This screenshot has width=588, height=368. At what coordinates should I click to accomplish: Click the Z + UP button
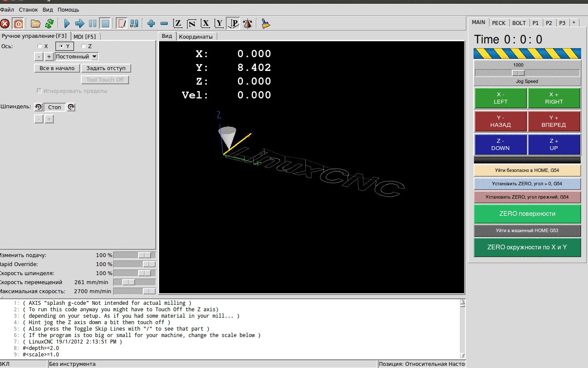(x=554, y=144)
